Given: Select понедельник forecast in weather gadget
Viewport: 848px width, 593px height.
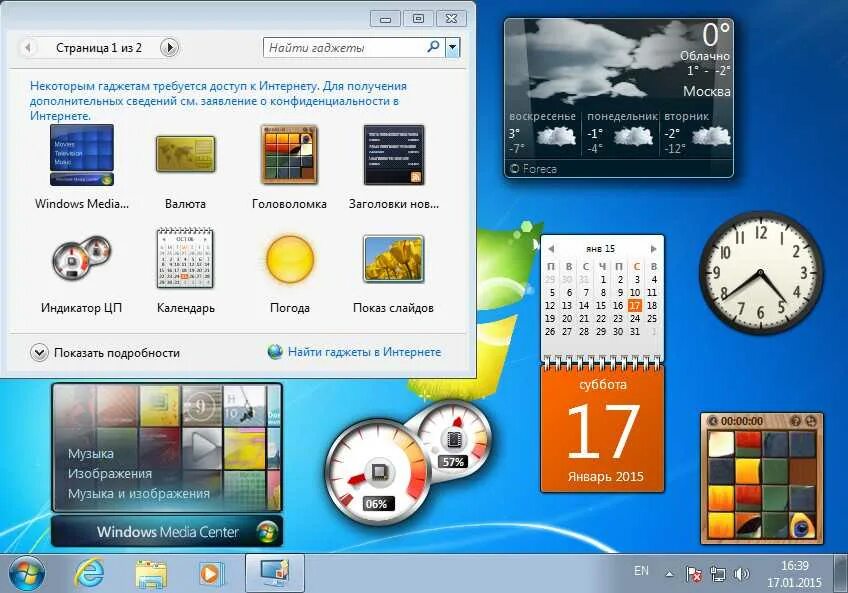Looking at the screenshot, I should pos(622,133).
